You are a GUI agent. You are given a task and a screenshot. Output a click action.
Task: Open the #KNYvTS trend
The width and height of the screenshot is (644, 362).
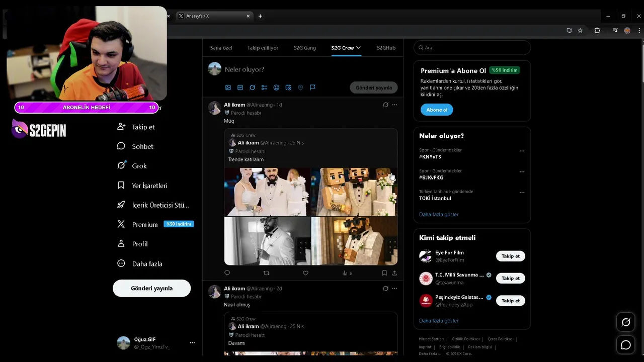point(430,157)
